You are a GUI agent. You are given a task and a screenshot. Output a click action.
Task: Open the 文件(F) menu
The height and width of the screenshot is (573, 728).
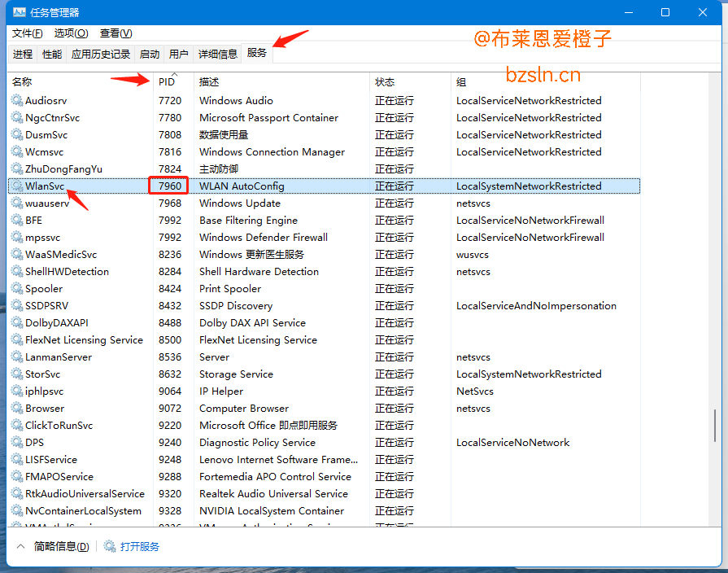coord(27,33)
